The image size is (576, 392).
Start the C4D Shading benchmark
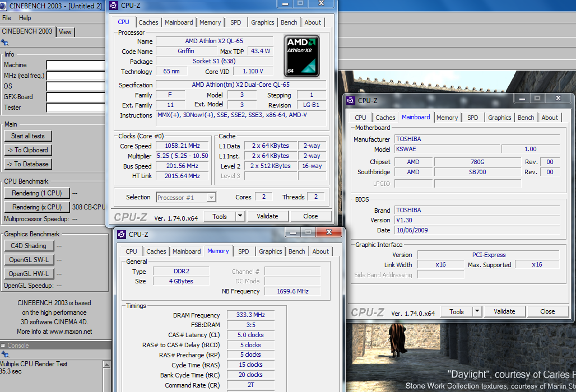point(29,245)
